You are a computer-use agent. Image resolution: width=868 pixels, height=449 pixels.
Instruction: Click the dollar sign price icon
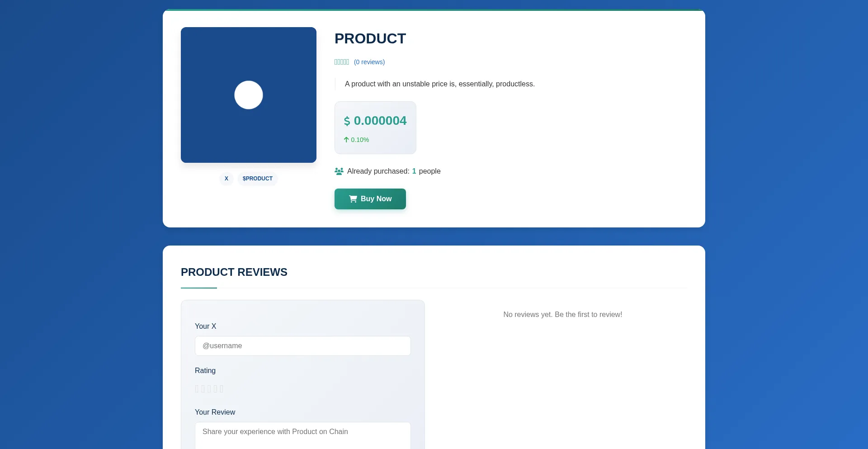[x=347, y=121]
